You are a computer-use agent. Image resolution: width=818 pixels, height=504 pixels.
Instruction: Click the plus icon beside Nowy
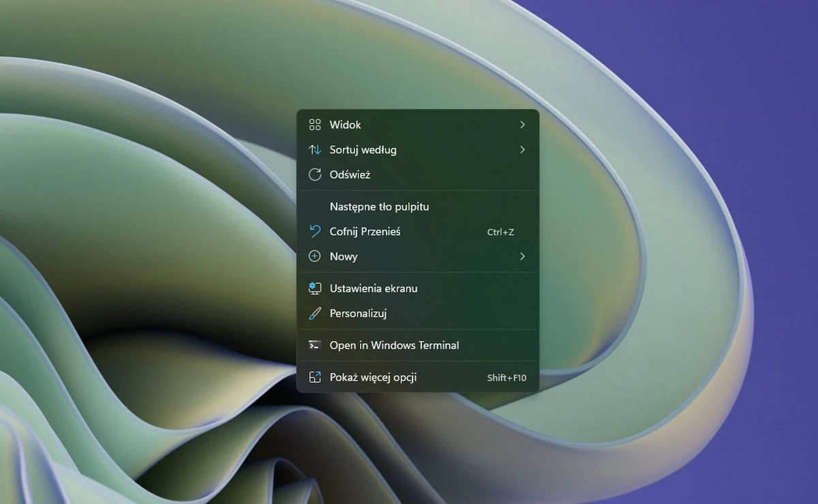coord(314,257)
